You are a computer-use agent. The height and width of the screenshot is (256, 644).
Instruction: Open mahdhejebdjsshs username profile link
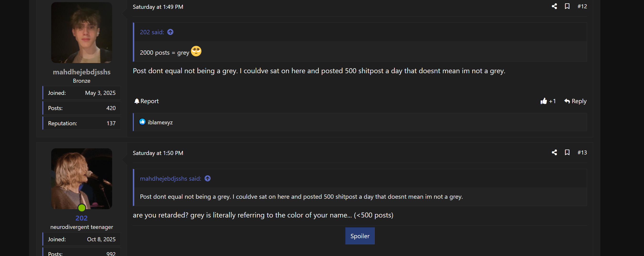[x=81, y=72]
